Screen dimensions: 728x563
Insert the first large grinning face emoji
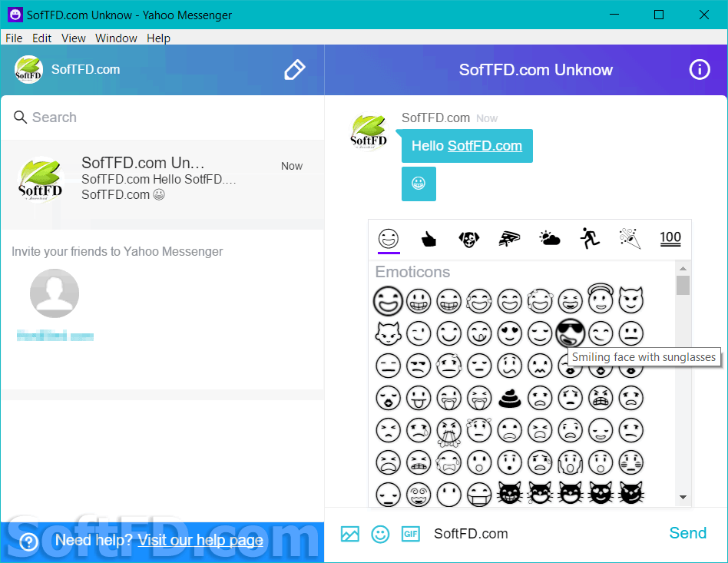pyautogui.click(x=388, y=300)
